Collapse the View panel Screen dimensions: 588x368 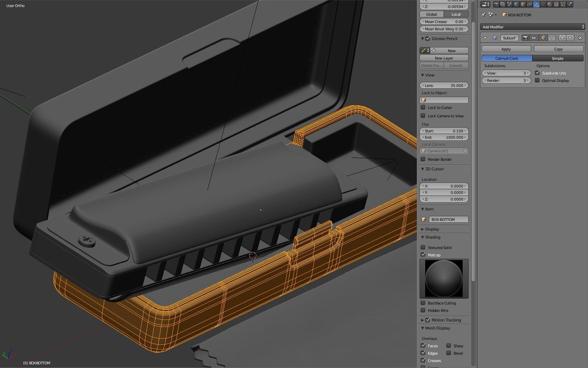coord(423,75)
